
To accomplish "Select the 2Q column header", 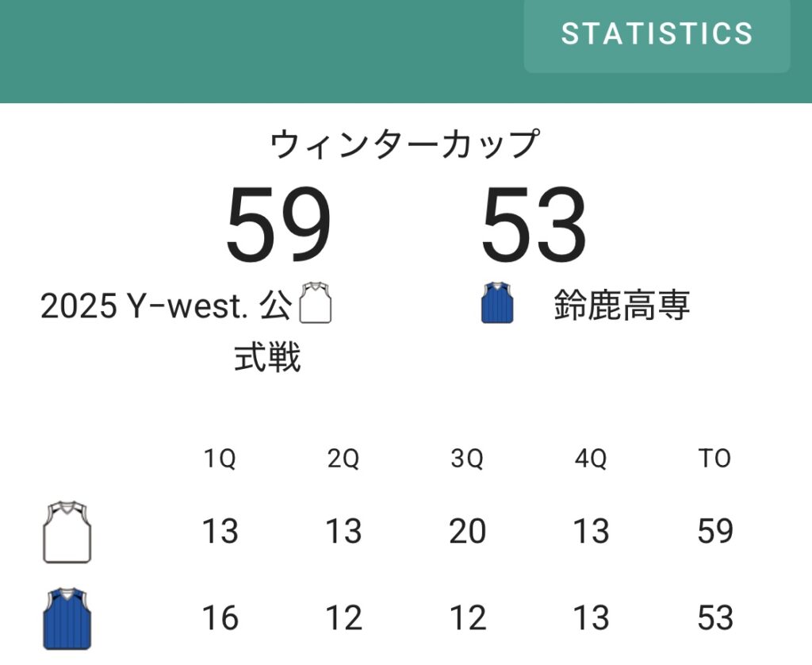I will tap(343, 459).
